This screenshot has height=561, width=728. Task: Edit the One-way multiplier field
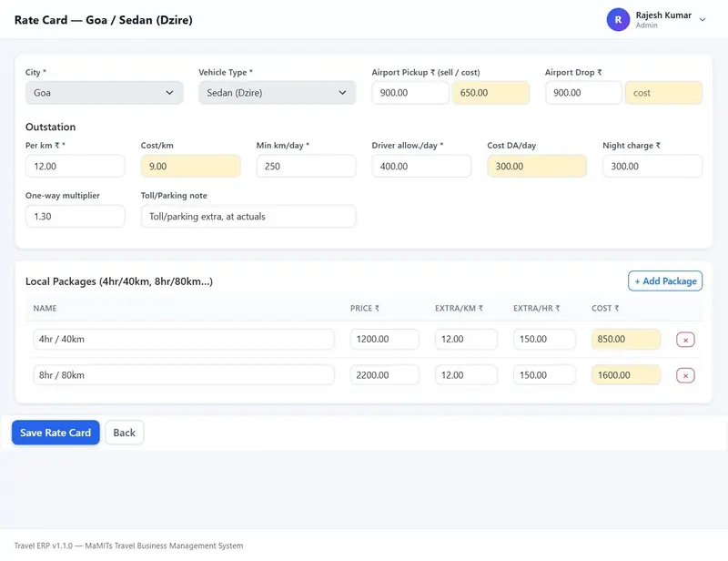point(76,216)
